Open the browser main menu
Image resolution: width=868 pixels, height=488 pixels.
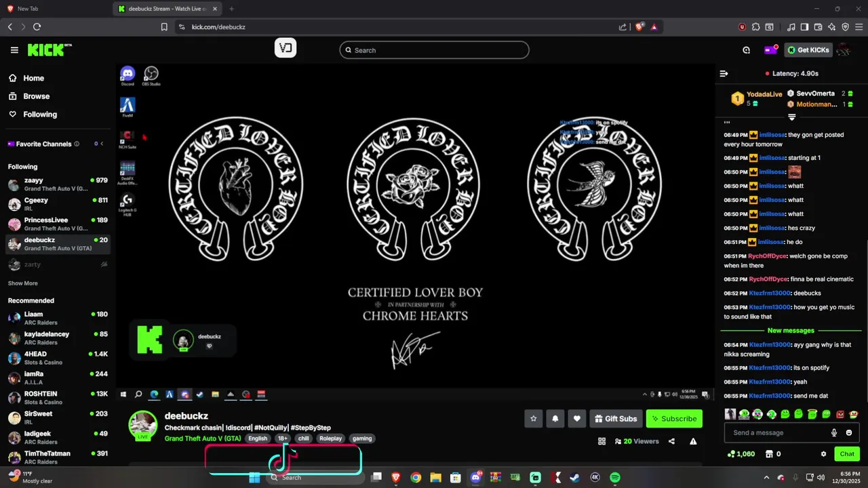tap(859, 27)
